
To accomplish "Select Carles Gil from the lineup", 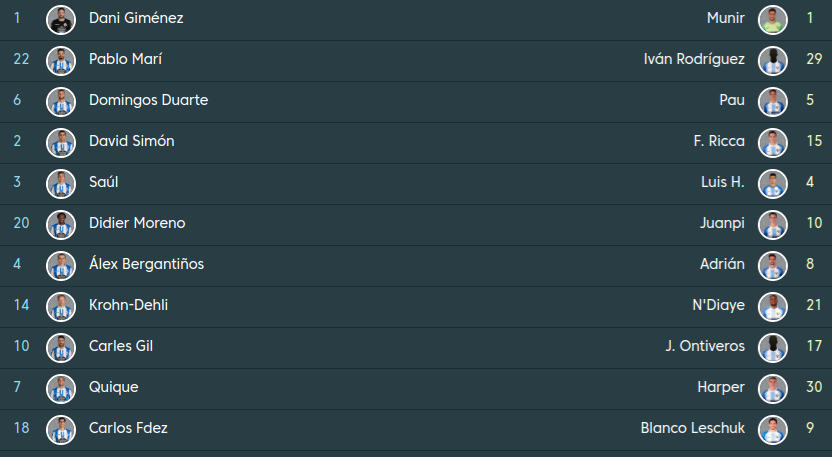I will click(x=120, y=347).
